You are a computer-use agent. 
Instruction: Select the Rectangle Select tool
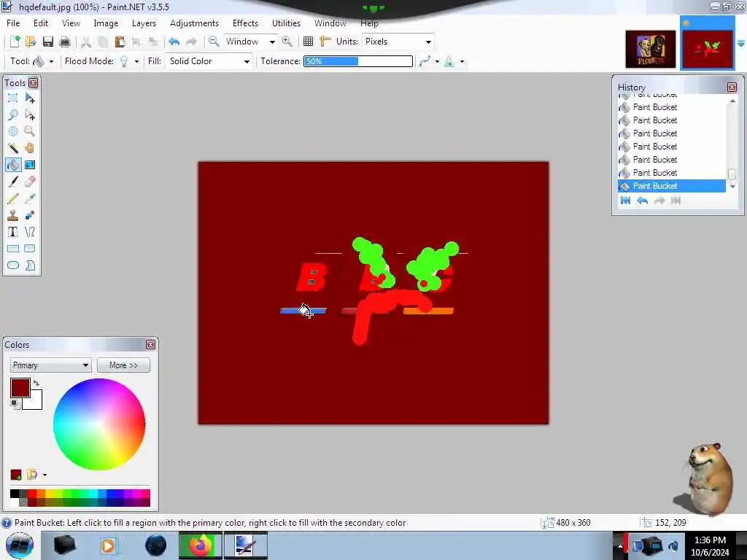(x=13, y=98)
